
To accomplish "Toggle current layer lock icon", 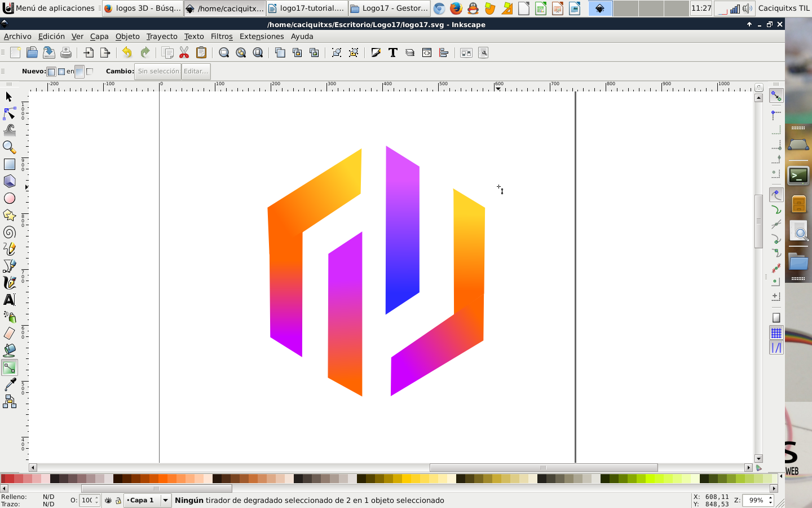I will tap(118, 500).
